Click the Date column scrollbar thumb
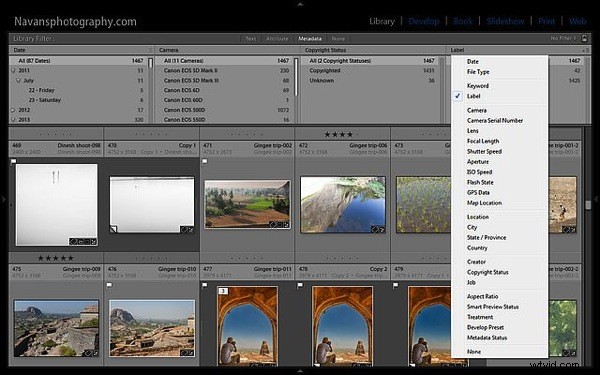This screenshot has height=375, width=600. click(150, 63)
